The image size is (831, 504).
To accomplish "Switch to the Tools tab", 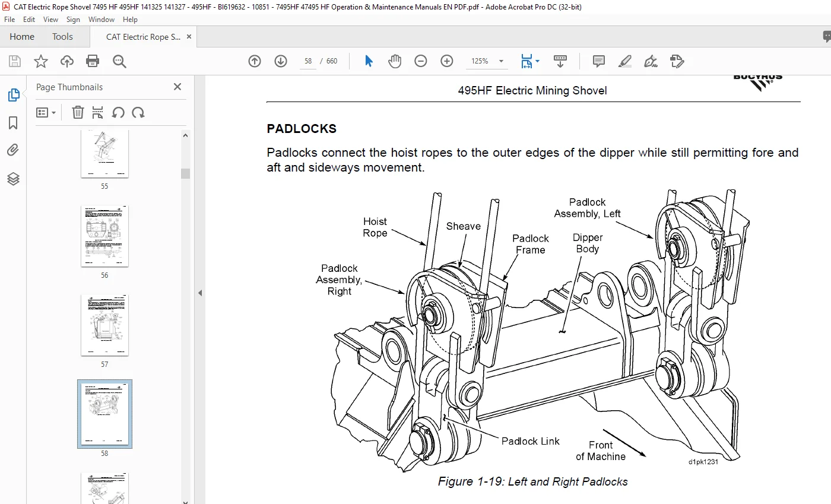I will point(62,37).
